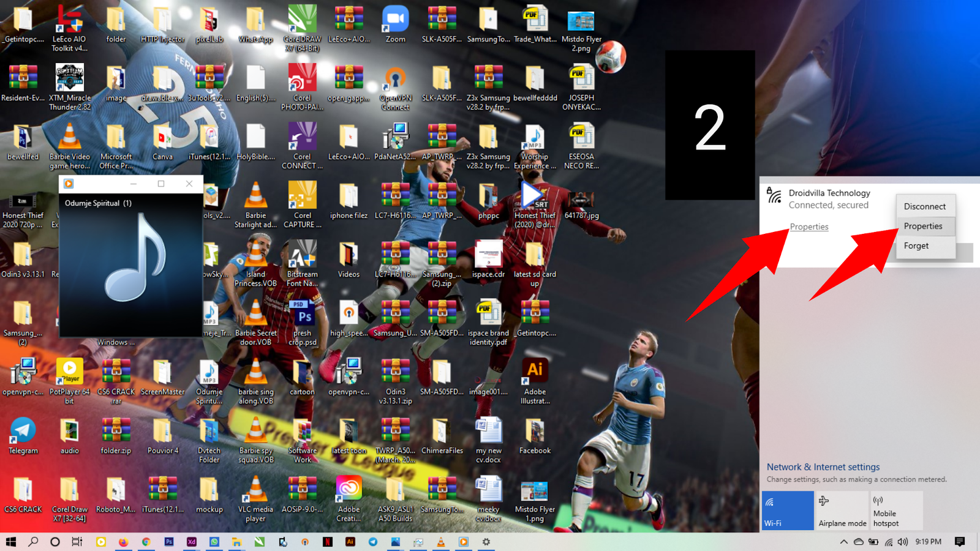The height and width of the screenshot is (551, 980).
Task: Open the clock showing 9:19 PM
Action: (x=928, y=542)
